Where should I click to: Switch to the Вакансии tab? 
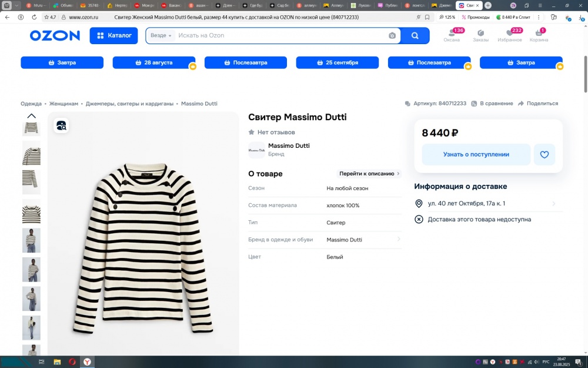[x=171, y=6]
